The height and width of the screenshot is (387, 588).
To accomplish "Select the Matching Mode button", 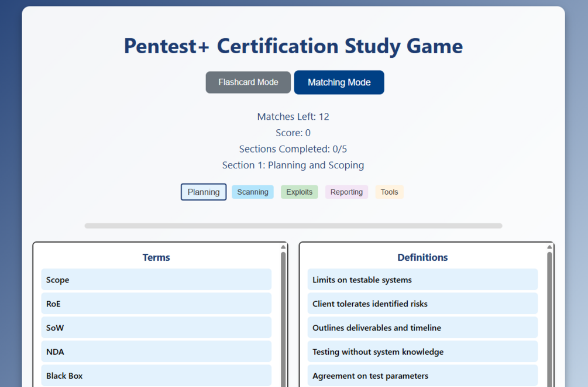I will (x=339, y=82).
